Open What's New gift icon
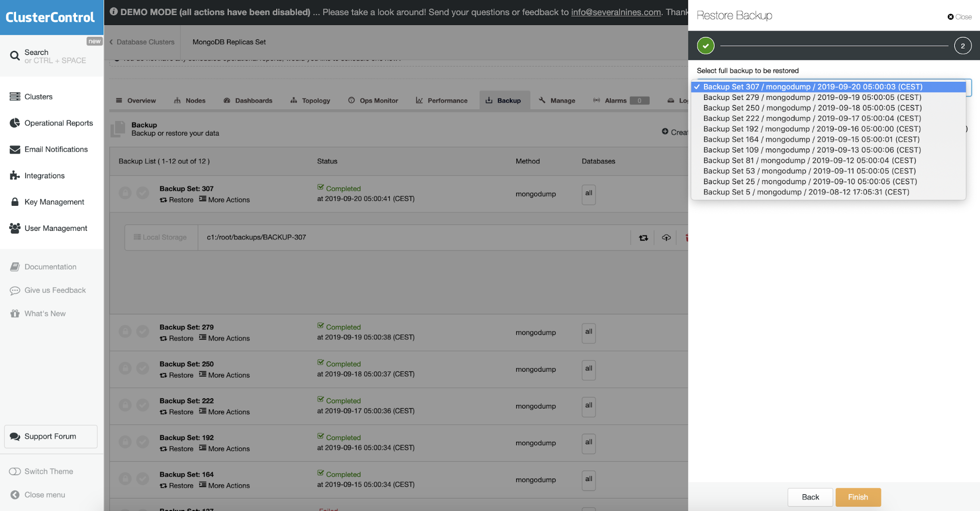Image resolution: width=980 pixels, height=511 pixels. pyautogui.click(x=15, y=314)
